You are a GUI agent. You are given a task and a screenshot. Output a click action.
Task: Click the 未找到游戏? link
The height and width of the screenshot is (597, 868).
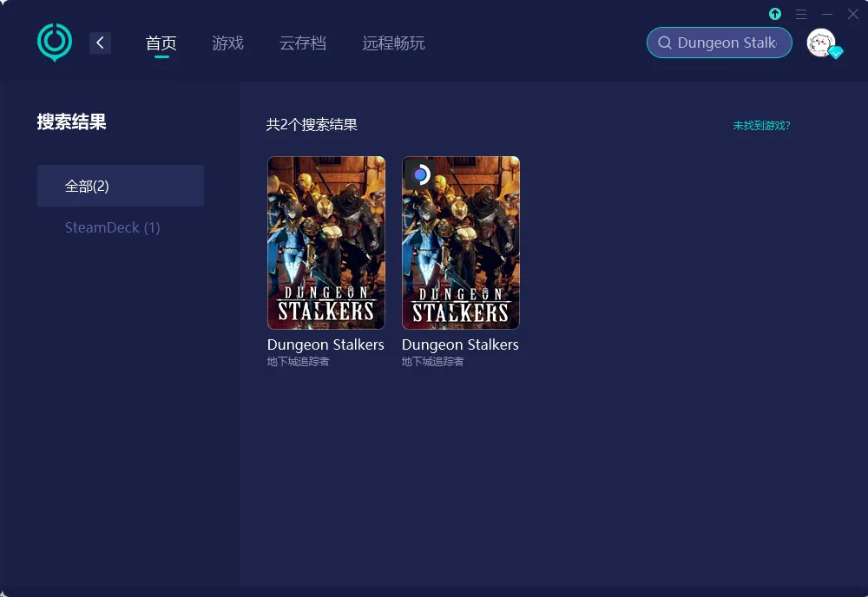click(762, 126)
